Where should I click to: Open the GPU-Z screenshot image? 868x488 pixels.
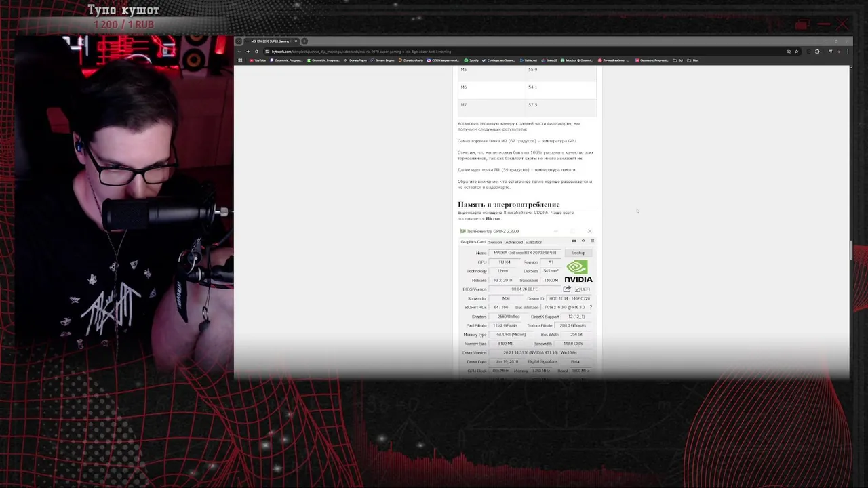click(x=527, y=301)
